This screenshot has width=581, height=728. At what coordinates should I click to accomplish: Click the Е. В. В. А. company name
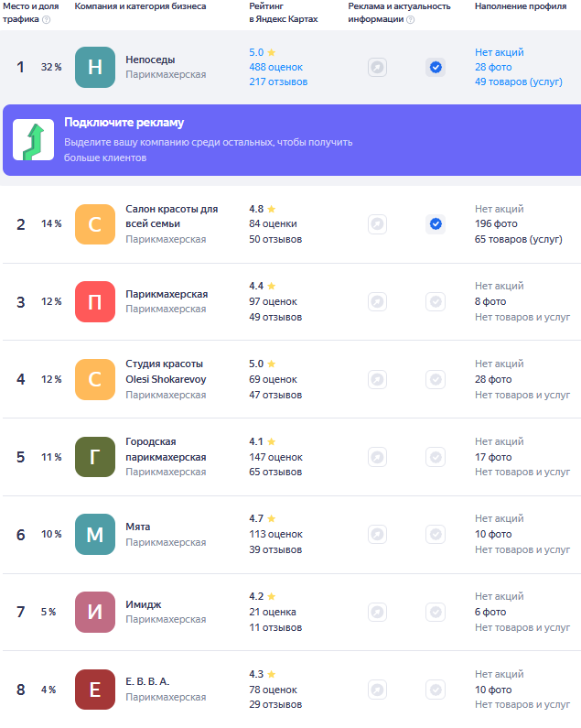(147, 681)
